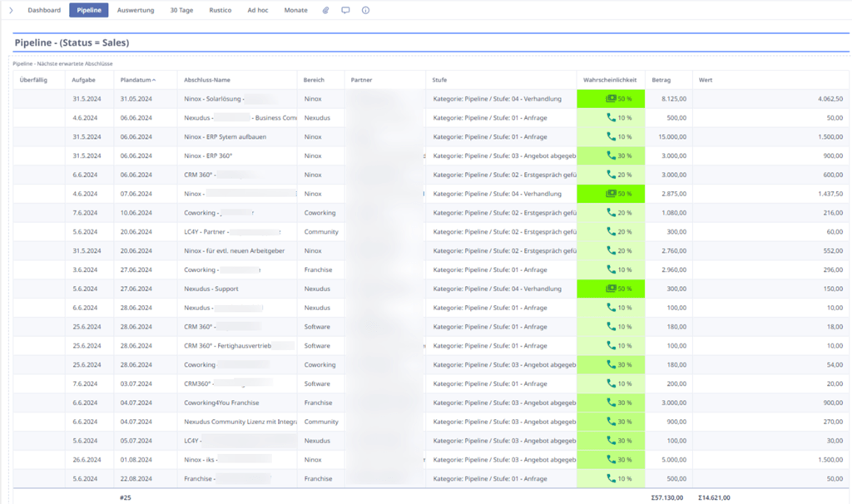The height and width of the screenshot is (504, 852).
Task: Click the money icon in Nexudus - Support row
Action: click(x=611, y=289)
